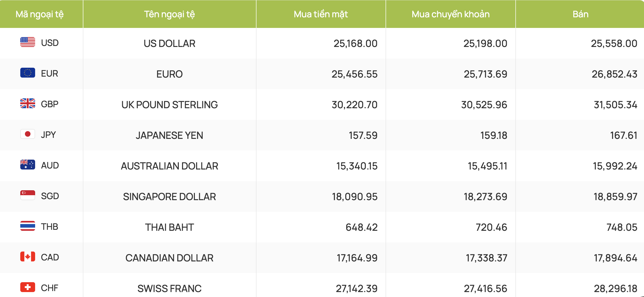Click the Mua tiền mặt column header
The height and width of the screenshot is (297, 644).
click(321, 14)
